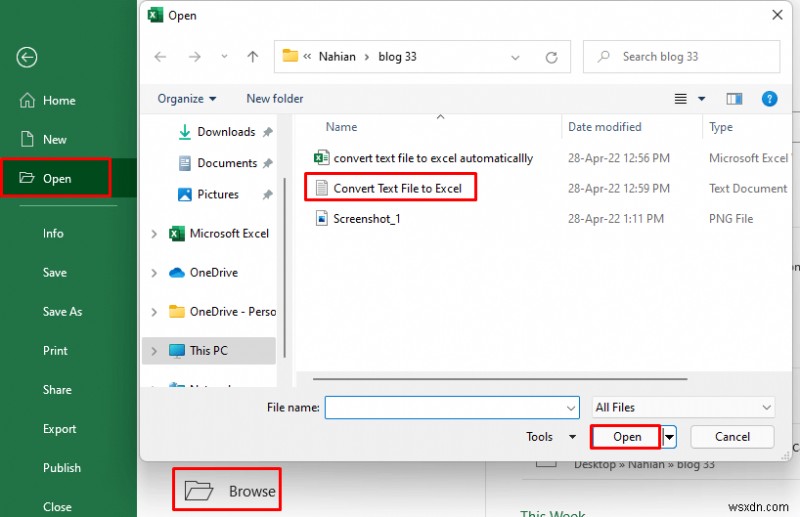
Task: Open the File name dropdown arrow
Action: pos(571,408)
